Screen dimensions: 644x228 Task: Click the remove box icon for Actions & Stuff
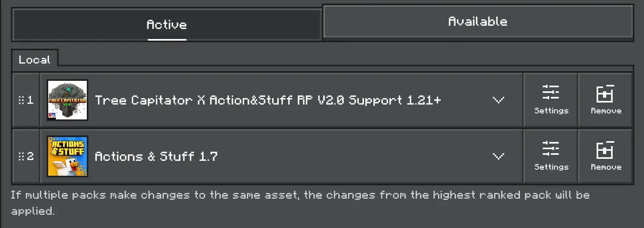click(605, 150)
